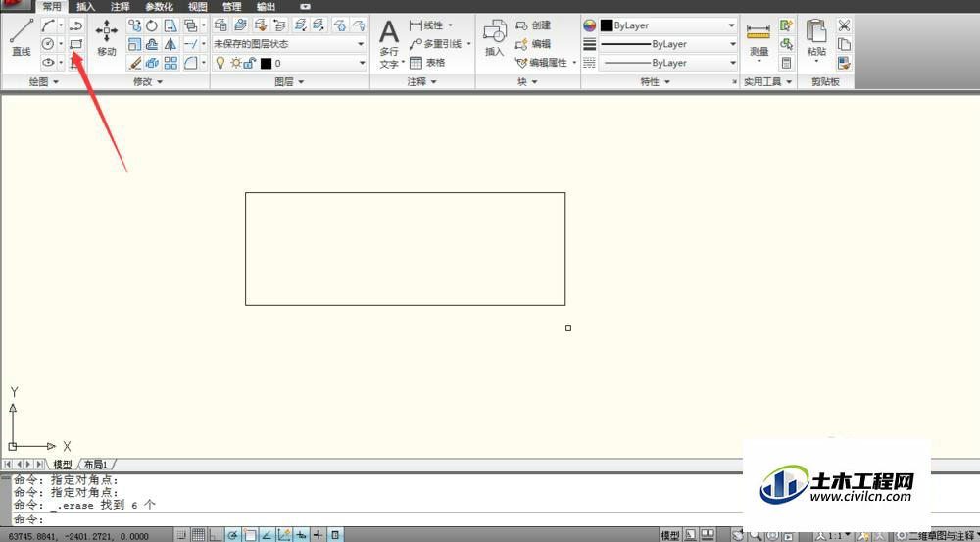The image size is (980, 542).
Task: Toggle Ortho mode in status bar
Action: point(215,535)
